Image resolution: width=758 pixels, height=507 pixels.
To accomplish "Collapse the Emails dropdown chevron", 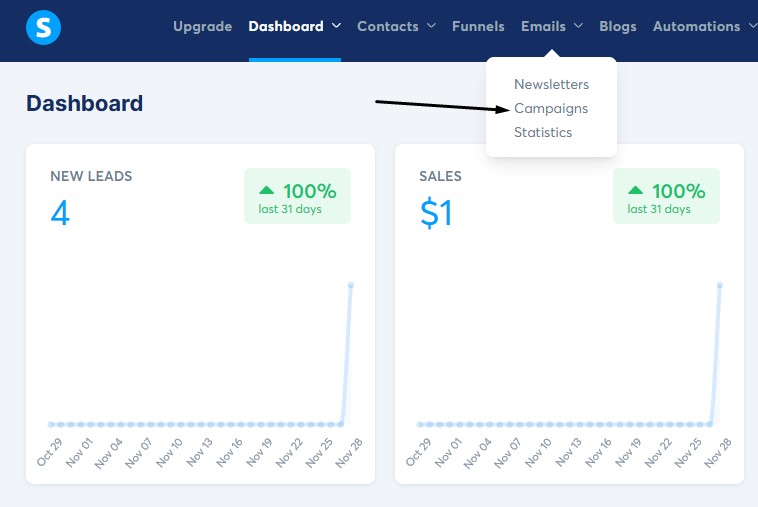I will [579, 27].
